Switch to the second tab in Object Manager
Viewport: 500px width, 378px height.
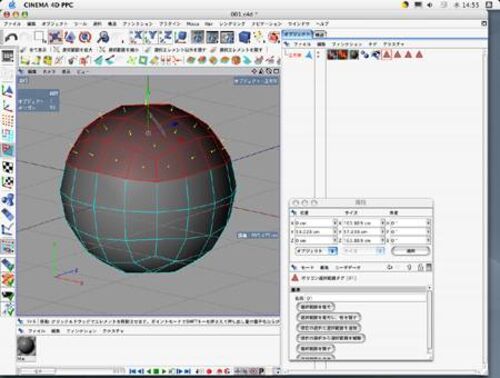320,34
